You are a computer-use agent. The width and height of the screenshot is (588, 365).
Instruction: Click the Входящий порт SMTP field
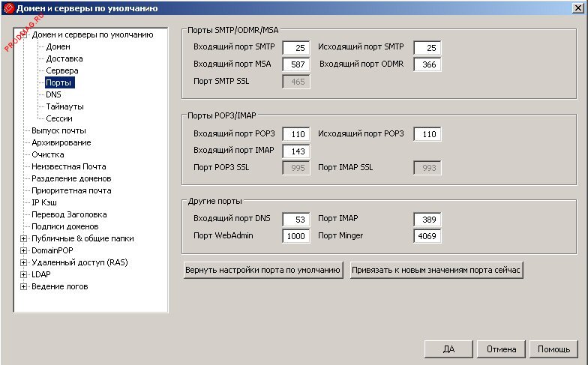295,48
